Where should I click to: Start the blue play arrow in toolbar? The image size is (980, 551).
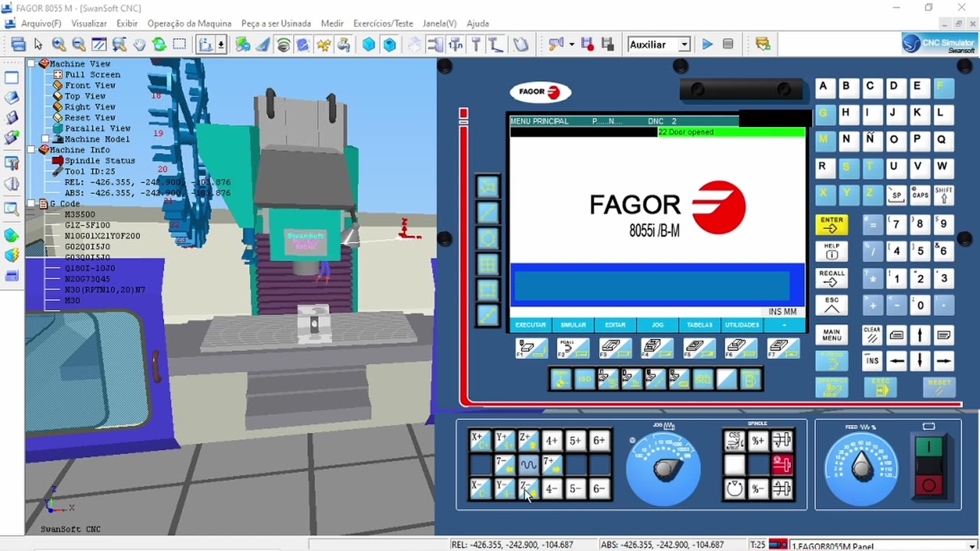pyautogui.click(x=707, y=44)
